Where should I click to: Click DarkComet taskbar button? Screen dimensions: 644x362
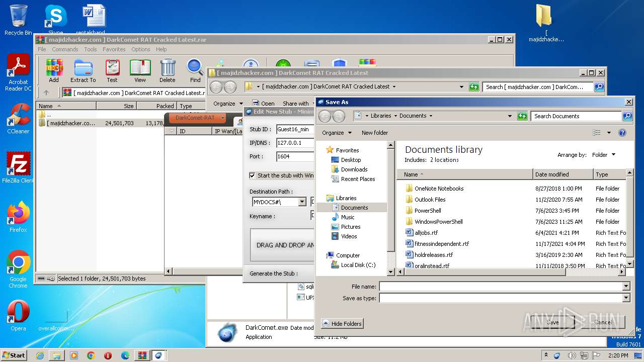click(158, 355)
